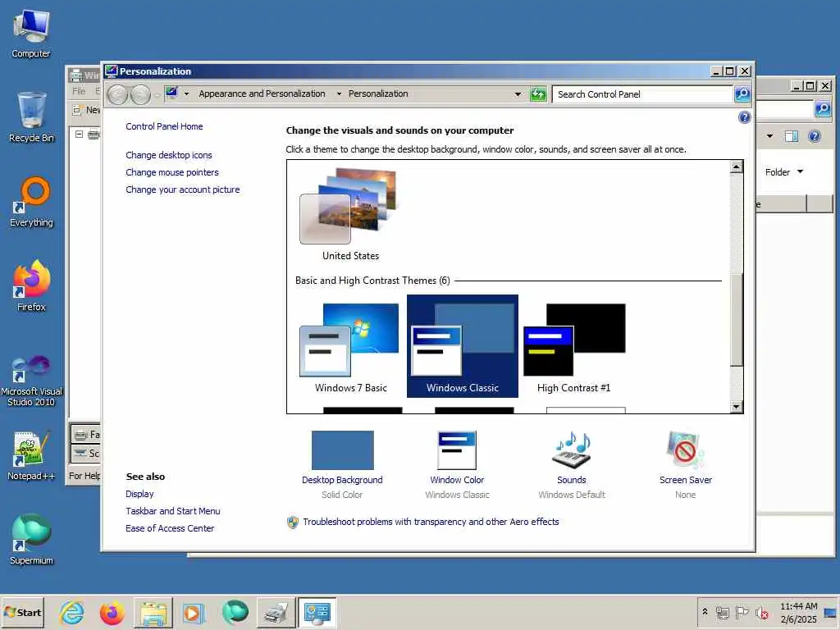This screenshot has width=840, height=630.
Task: Focus the Search Control Panel field
Action: [x=641, y=94]
